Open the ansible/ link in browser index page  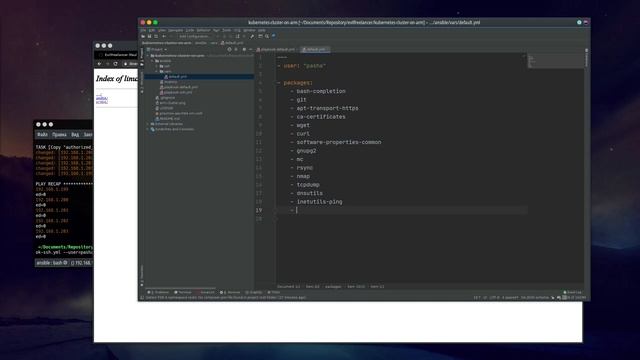pyautogui.click(x=102, y=98)
